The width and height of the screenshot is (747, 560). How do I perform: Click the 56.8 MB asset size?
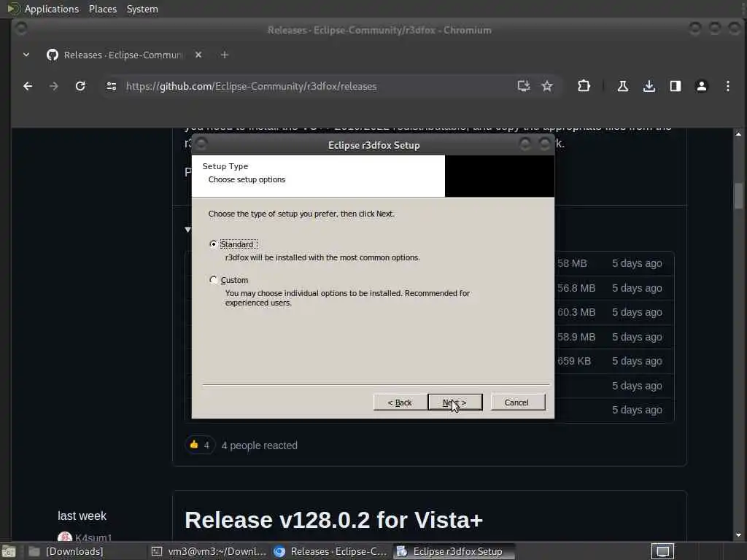click(x=576, y=287)
